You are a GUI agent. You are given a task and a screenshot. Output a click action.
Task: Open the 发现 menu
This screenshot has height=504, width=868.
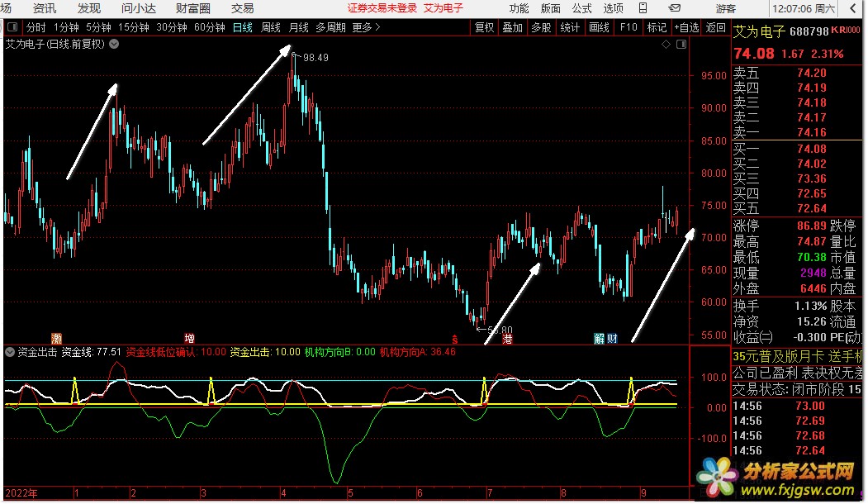tap(89, 8)
